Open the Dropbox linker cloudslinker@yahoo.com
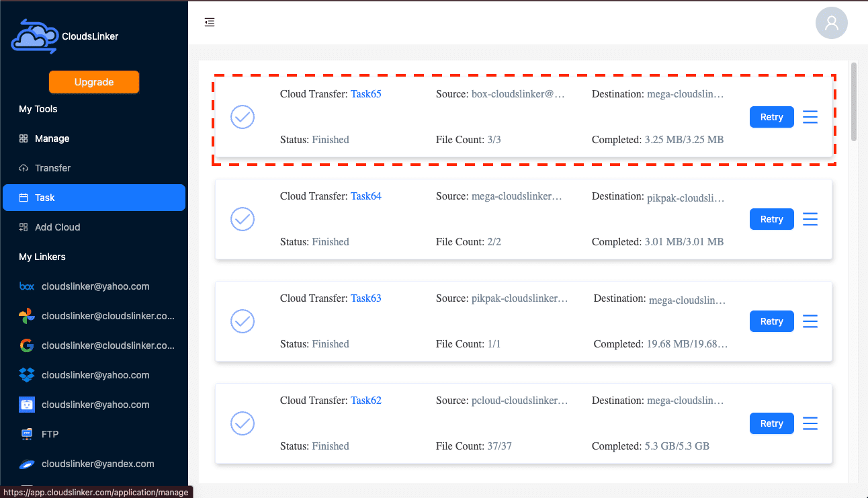Screen dimensions: 868x498 [x=93, y=375]
